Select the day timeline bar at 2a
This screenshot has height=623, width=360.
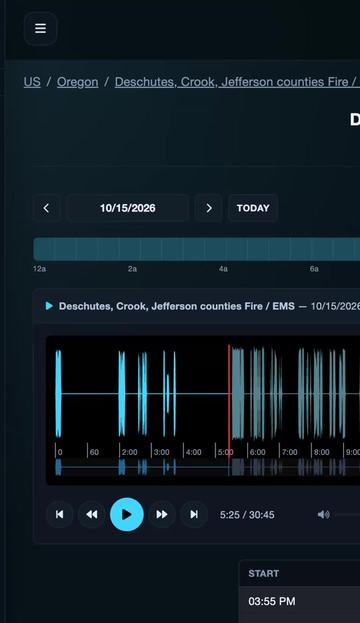[x=132, y=249]
